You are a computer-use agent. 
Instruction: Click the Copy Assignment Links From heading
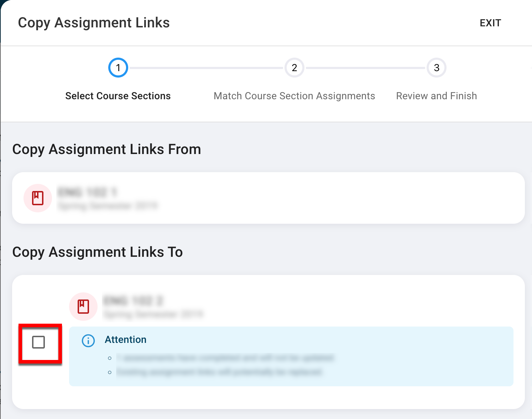point(106,149)
